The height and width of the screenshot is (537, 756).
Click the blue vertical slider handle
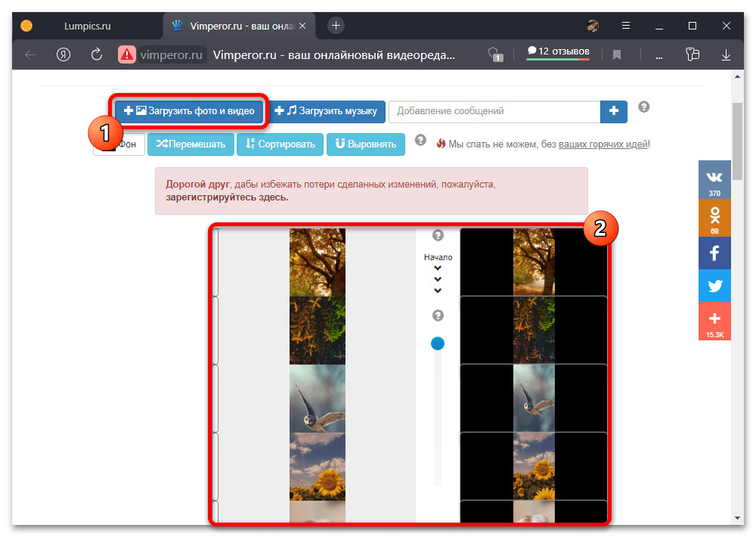(438, 344)
